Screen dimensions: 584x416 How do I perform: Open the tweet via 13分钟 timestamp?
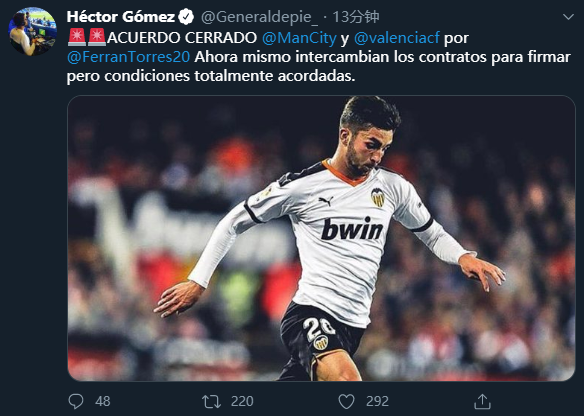(x=356, y=17)
